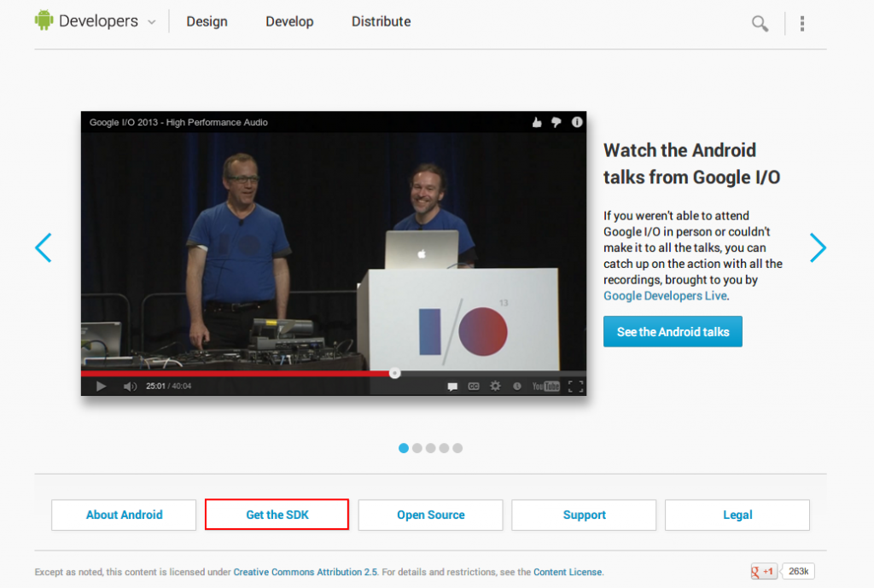
Task: Mute the video using speaker icon
Action: [130, 387]
